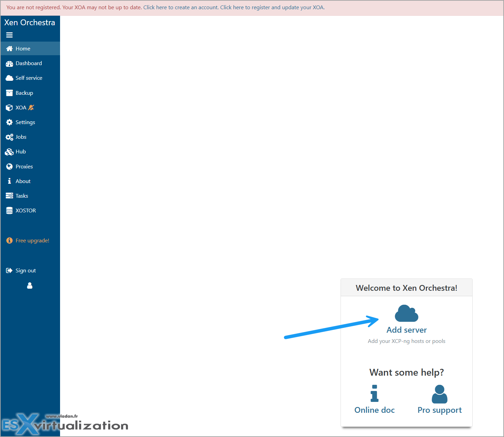Click the Online doc info icon
This screenshot has width=504, height=437.
tap(374, 393)
